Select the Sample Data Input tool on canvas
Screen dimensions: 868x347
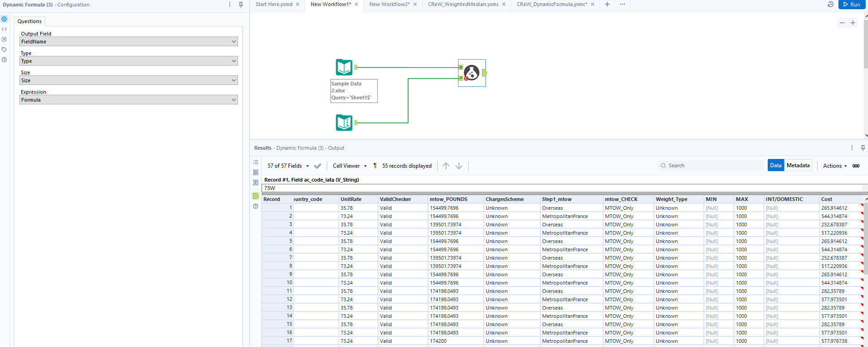[344, 67]
